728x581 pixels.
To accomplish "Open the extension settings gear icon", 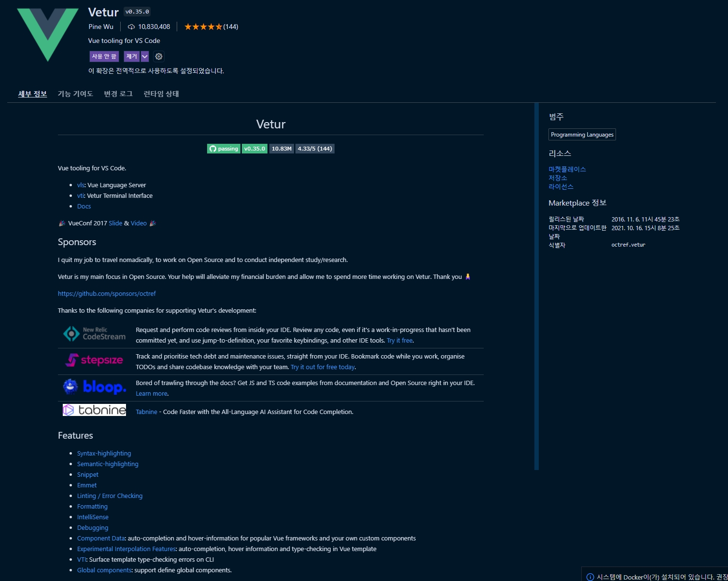I will pos(158,56).
